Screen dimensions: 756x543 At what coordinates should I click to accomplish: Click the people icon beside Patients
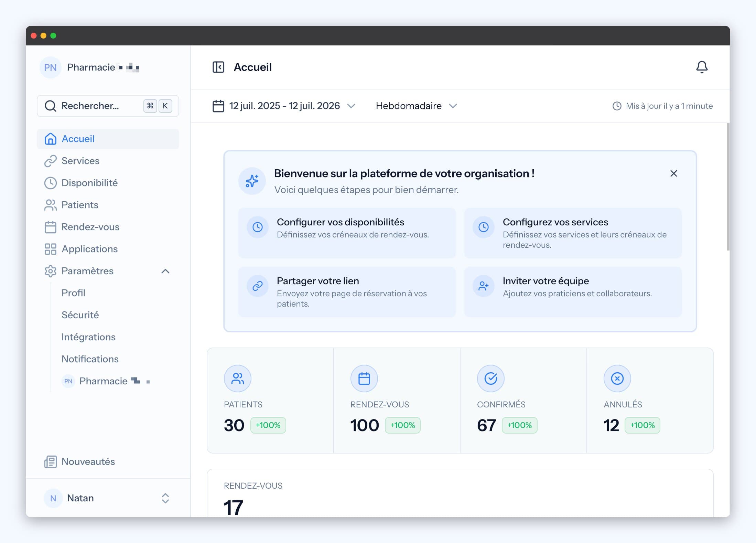pos(50,205)
